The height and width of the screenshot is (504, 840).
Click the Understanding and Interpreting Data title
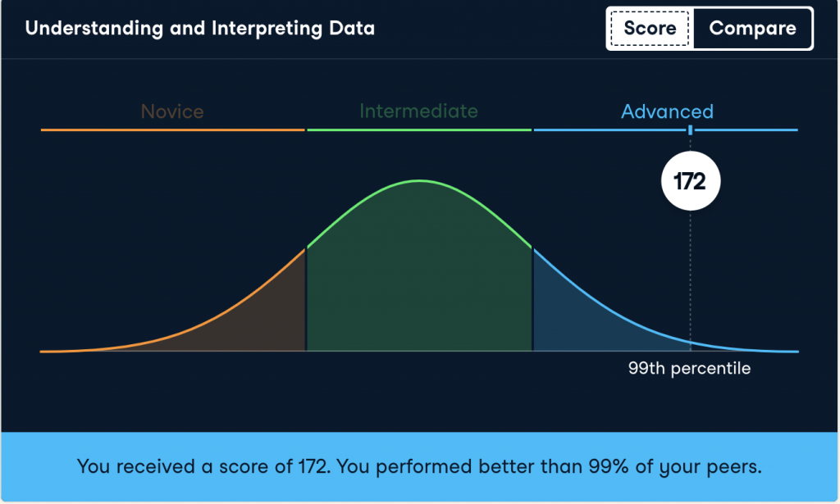point(199,29)
